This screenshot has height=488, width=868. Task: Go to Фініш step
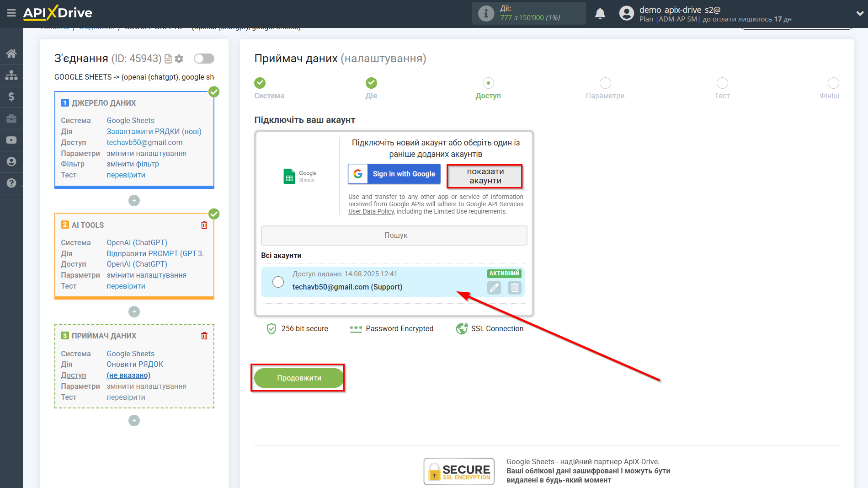click(833, 83)
